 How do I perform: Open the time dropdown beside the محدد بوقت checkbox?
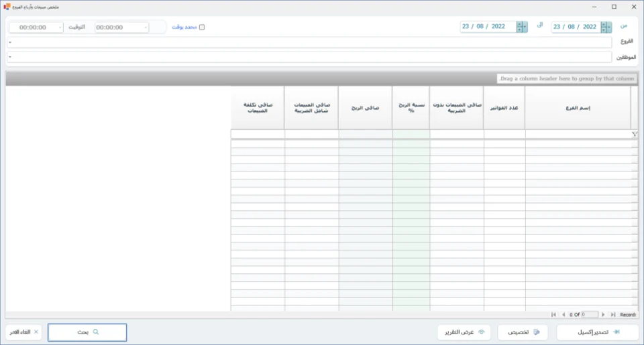point(146,27)
